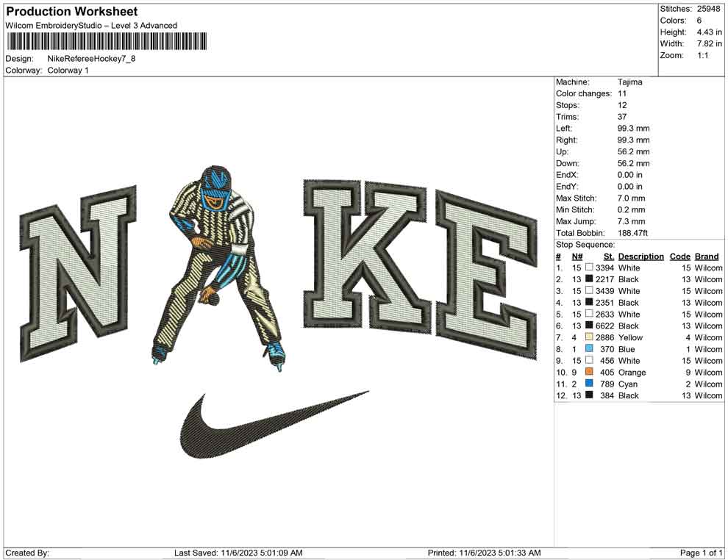Screen dimensions: 728x560
Task: Click the Max Stitch value '7.0 mm'
Action: (632, 198)
